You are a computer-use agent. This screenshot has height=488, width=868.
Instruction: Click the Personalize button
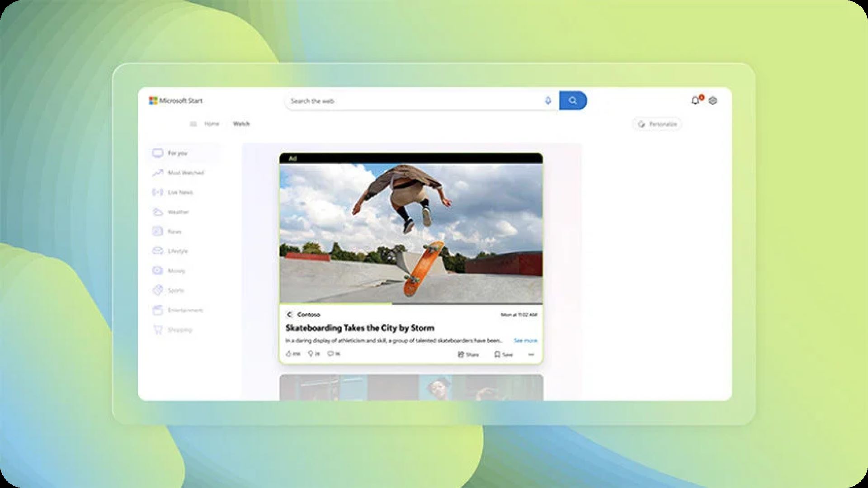(x=657, y=124)
